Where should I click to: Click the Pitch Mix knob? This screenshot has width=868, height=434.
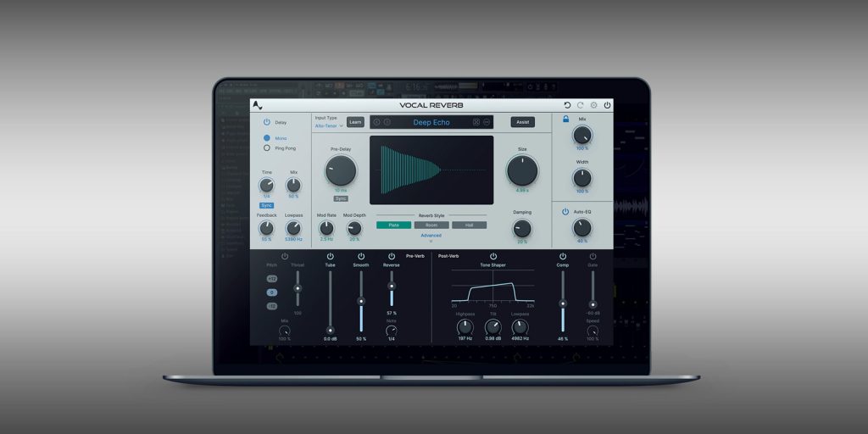point(285,331)
